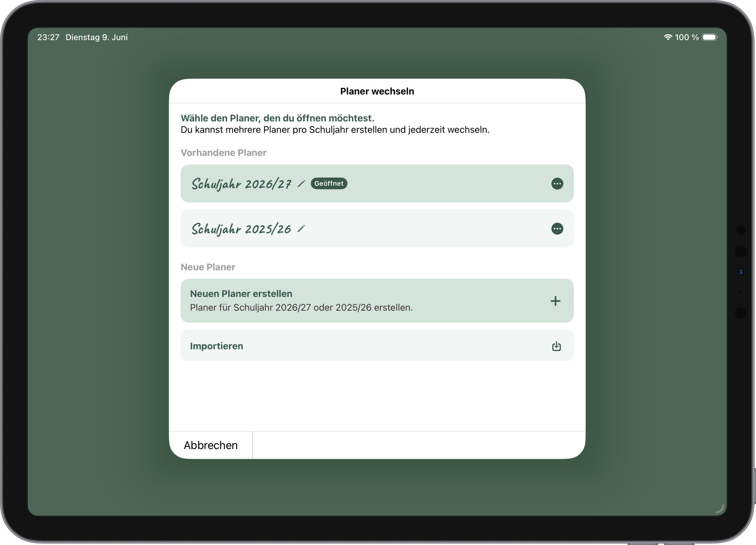
Task: Edit name of Schuljahr 2025/26 pencil icon
Action: [x=301, y=229]
